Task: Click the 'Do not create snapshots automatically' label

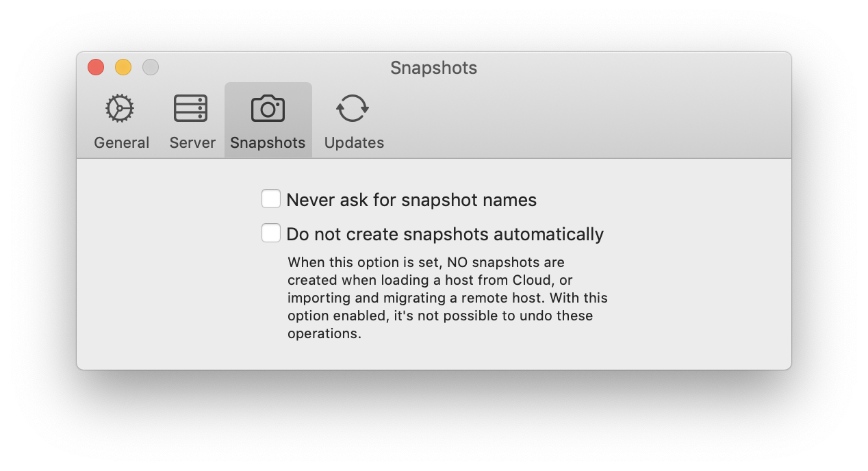Action: 445,233
